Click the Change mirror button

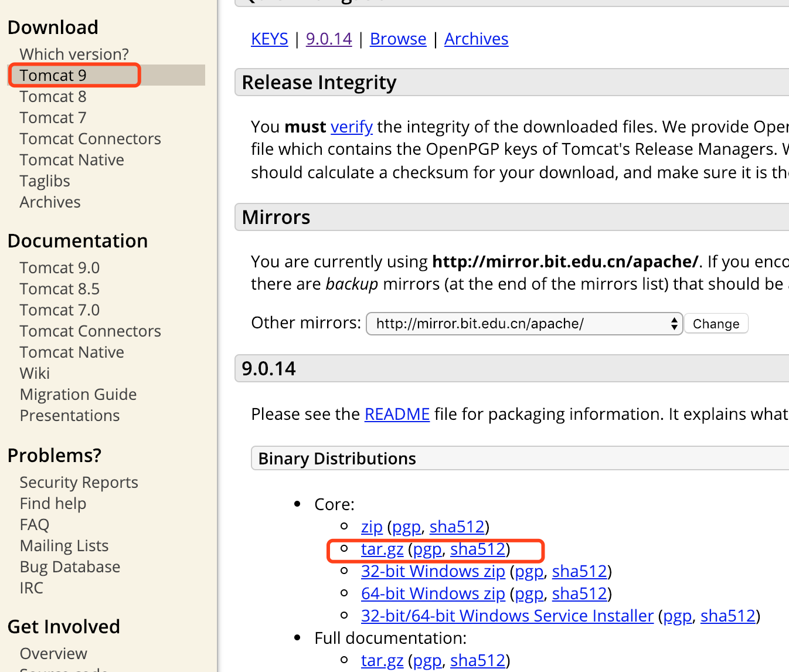(x=716, y=324)
